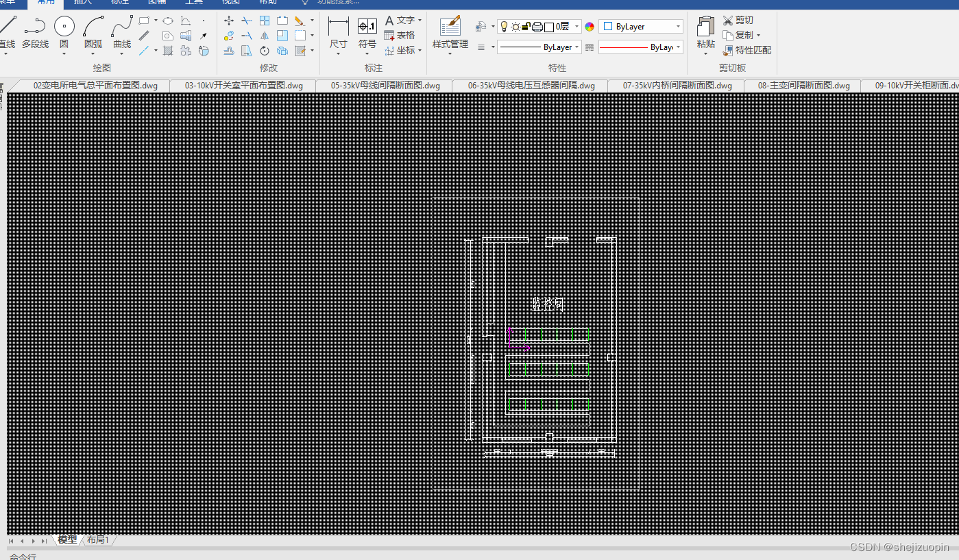Screen dimensions: 959x560
Task: Expand the 圆 circle options arrow
Action: (x=64, y=54)
